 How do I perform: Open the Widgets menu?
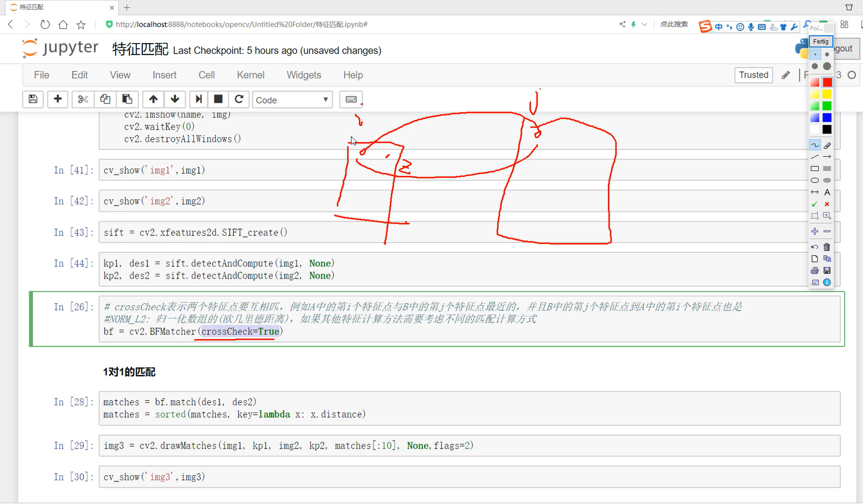click(304, 75)
